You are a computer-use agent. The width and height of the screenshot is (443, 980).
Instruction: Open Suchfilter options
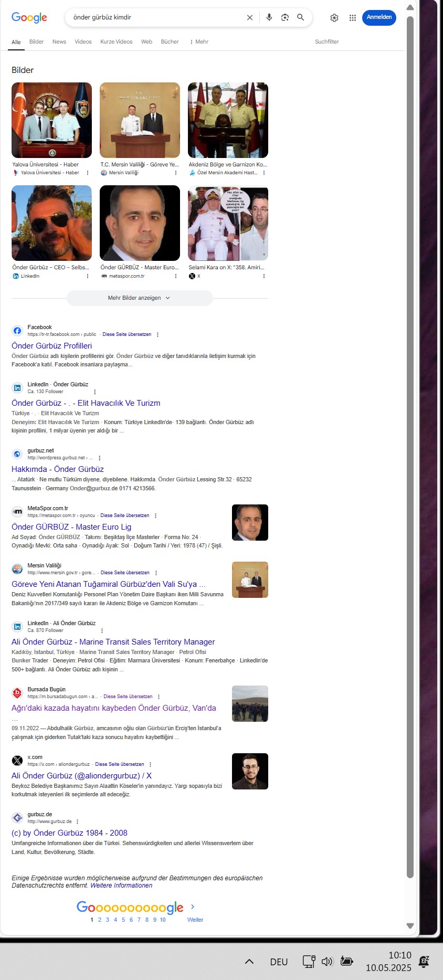pyautogui.click(x=327, y=41)
